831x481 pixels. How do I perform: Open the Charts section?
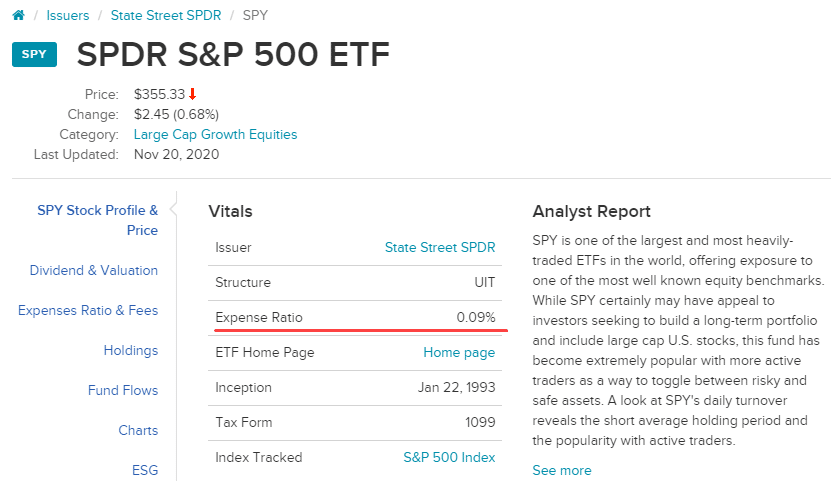(x=138, y=430)
